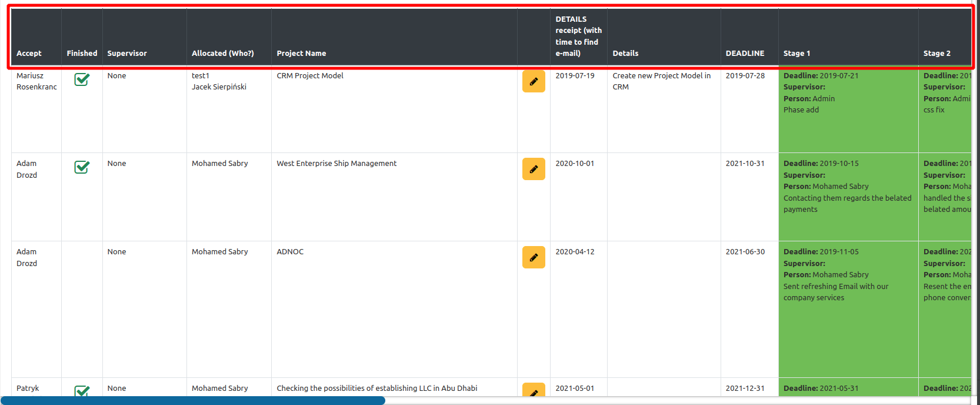980x405 pixels.
Task: Edit the Abu Dhabi LLC project entry
Action: tap(534, 391)
